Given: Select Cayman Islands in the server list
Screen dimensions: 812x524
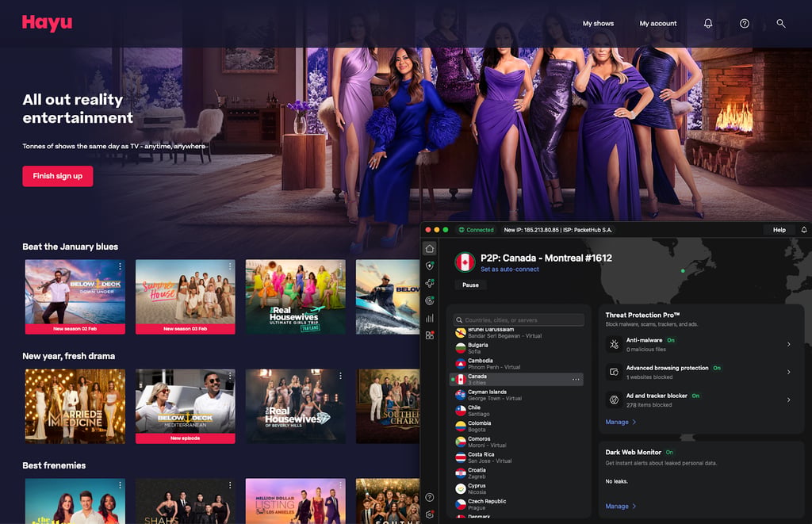Looking at the screenshot, I should (517, 395).
